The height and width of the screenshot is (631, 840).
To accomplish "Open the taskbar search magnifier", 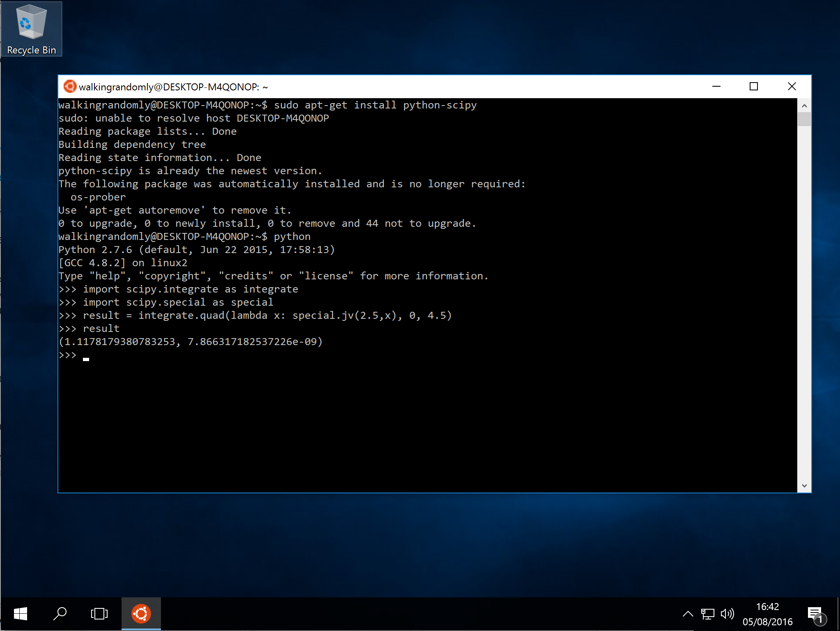I will pos(60,614).
